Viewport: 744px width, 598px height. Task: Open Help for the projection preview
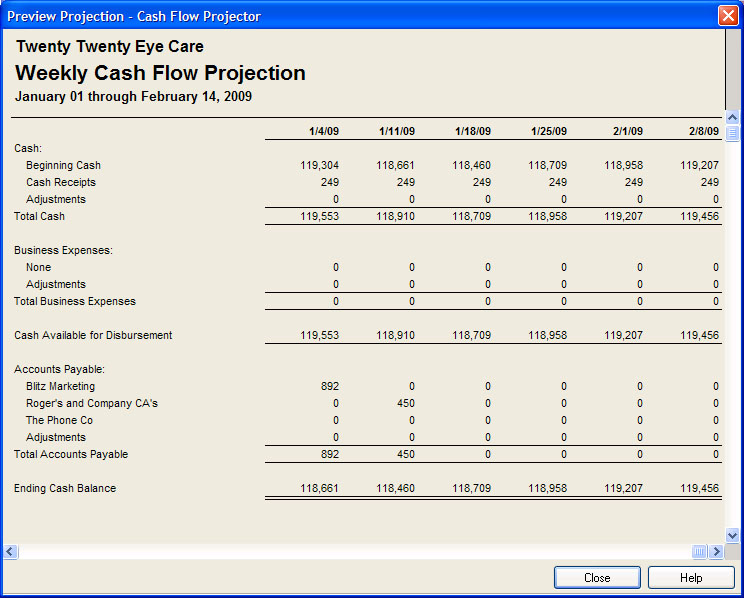pos(690,578)
